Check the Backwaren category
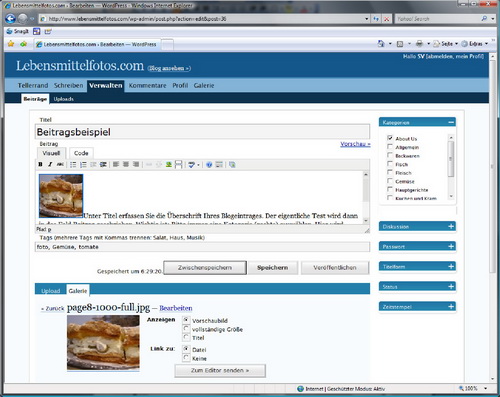 pos(390,155)
